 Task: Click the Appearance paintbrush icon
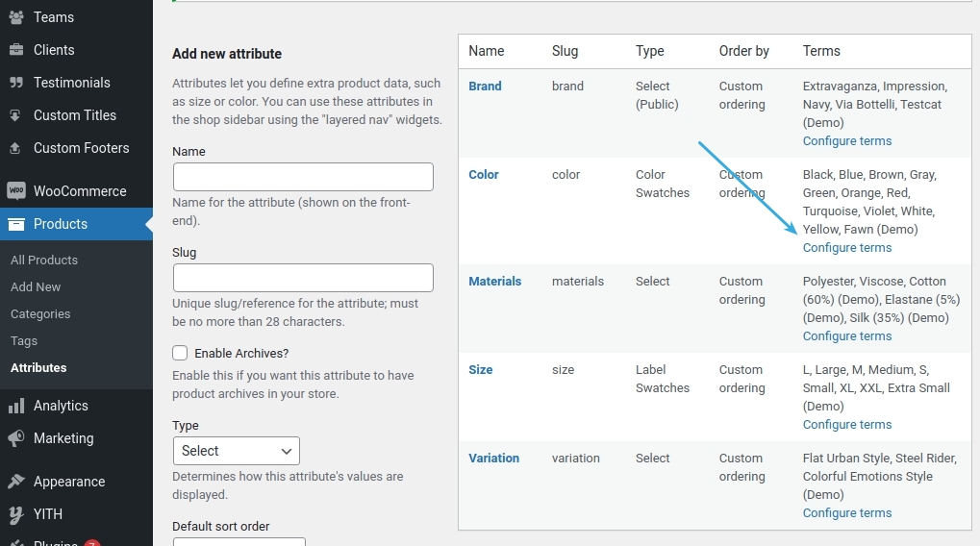point(15,482)
